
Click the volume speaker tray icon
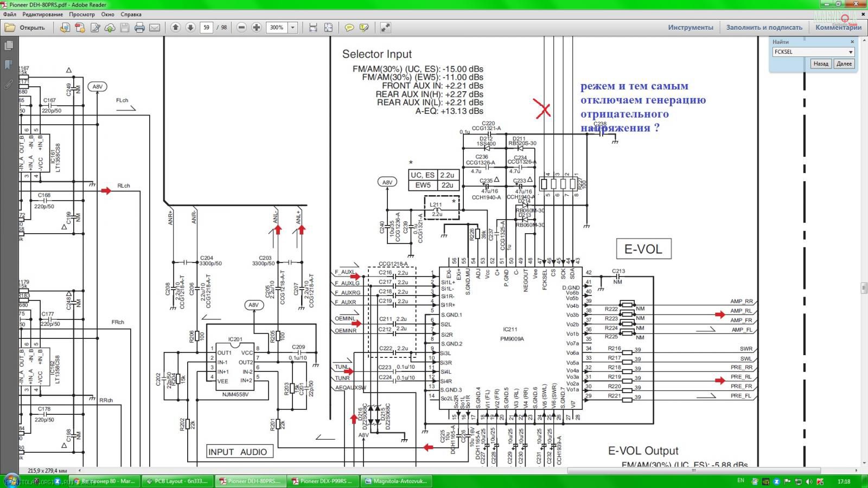809,481
